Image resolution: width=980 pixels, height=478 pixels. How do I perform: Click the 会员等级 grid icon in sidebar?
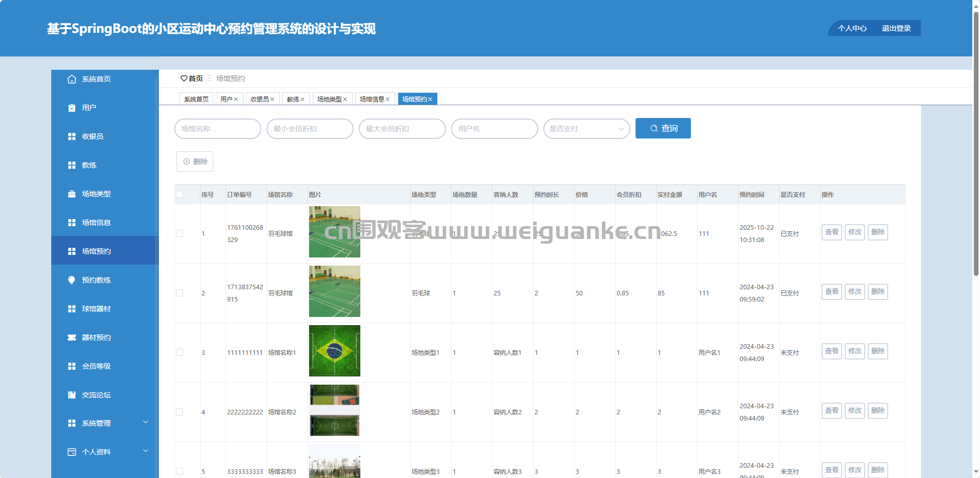pos(72,366)
